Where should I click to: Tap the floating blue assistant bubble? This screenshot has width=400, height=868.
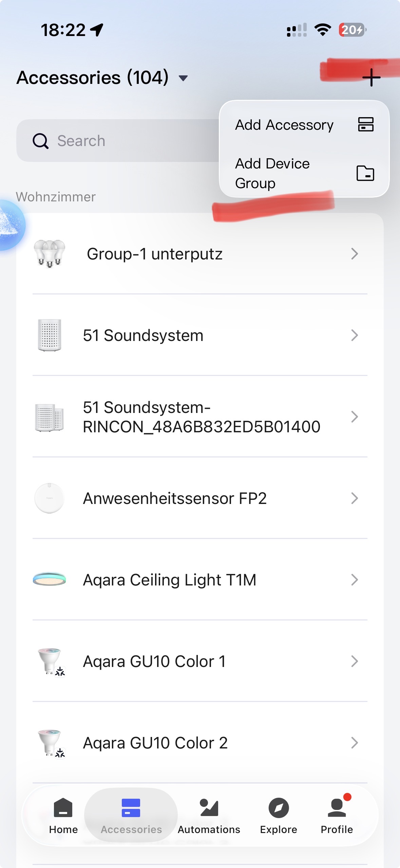(10, 225)
